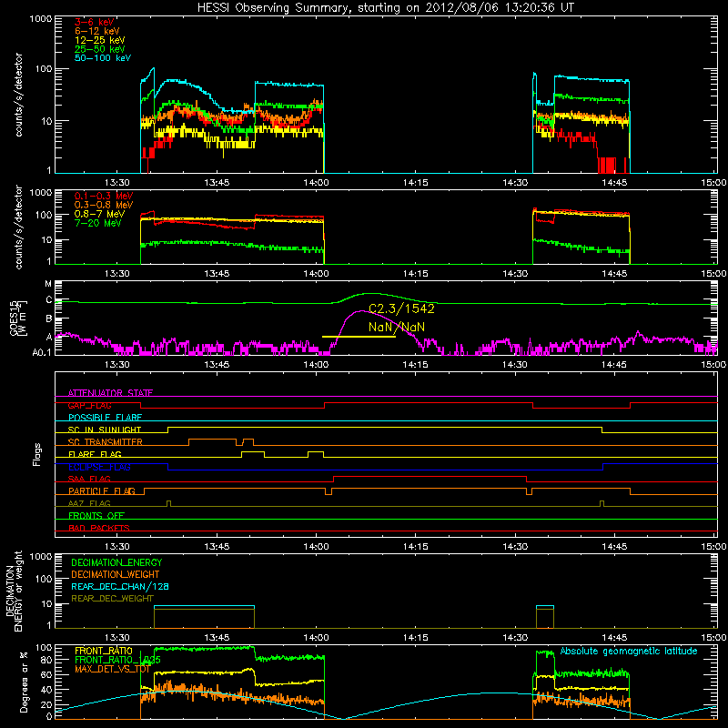This screenshot has width=728, height=728.
Task: Select the ATTENUATOR_STATE flag label
Action: pos(110,393)
